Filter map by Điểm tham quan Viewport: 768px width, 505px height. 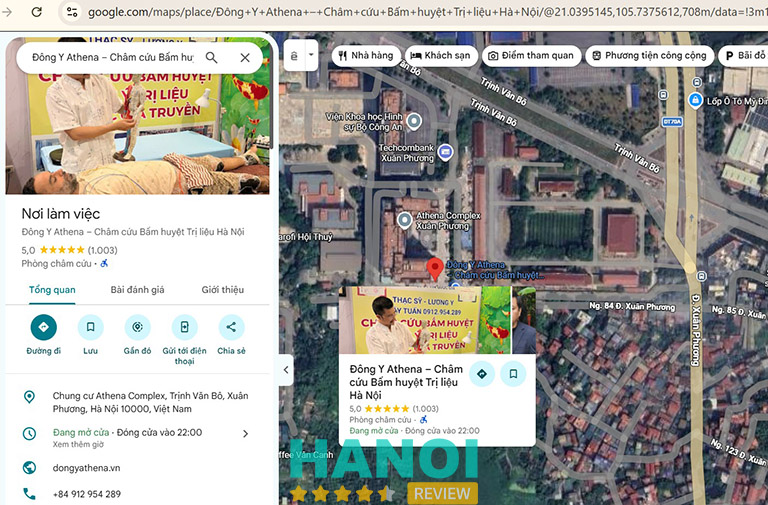pyautogui.click(x=531, y=55)
